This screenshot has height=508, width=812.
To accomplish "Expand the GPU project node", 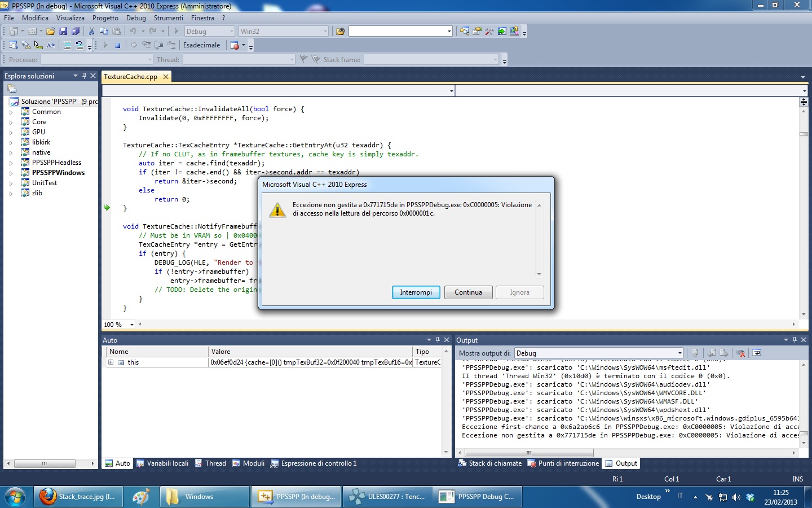I will click(x=11, y=132).
